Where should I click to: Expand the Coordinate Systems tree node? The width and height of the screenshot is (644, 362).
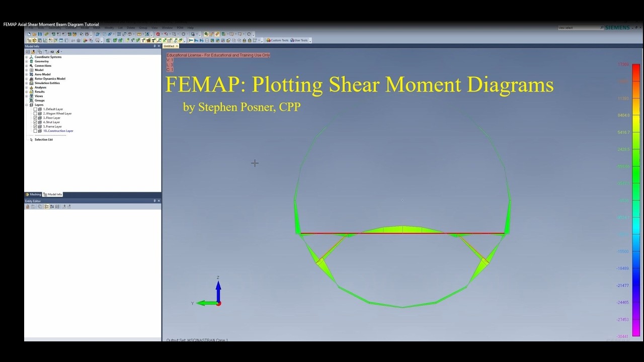(27, 57)
